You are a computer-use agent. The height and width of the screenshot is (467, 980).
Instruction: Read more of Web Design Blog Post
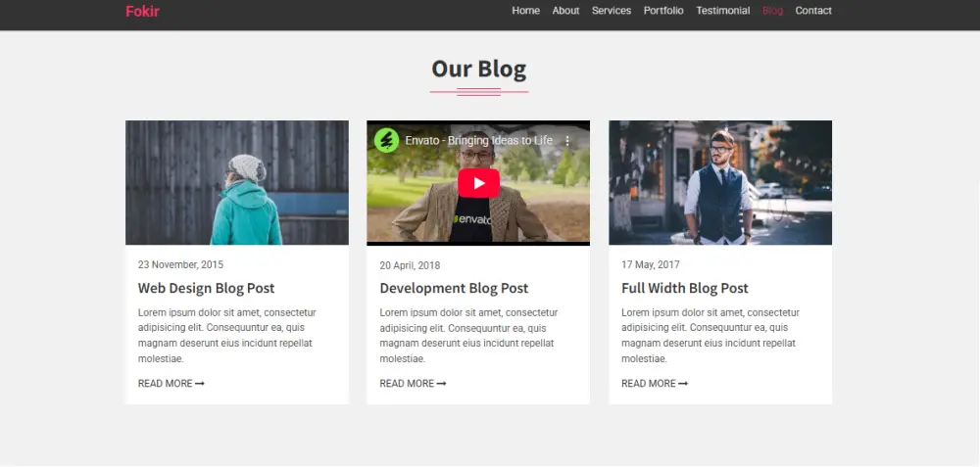[x=171, y=384]
